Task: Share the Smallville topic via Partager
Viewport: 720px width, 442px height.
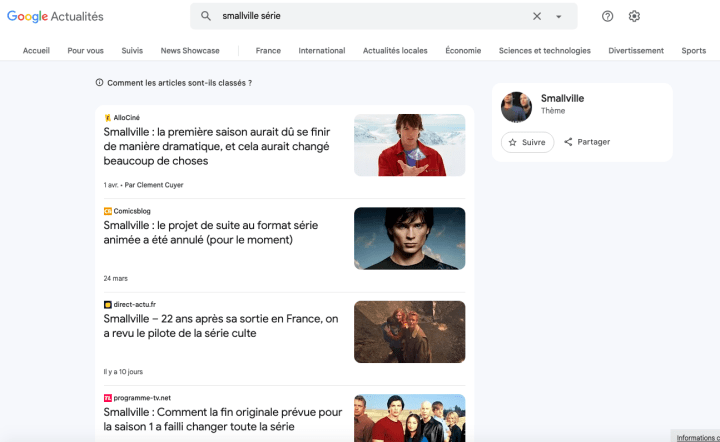Action: coord(587,142)
